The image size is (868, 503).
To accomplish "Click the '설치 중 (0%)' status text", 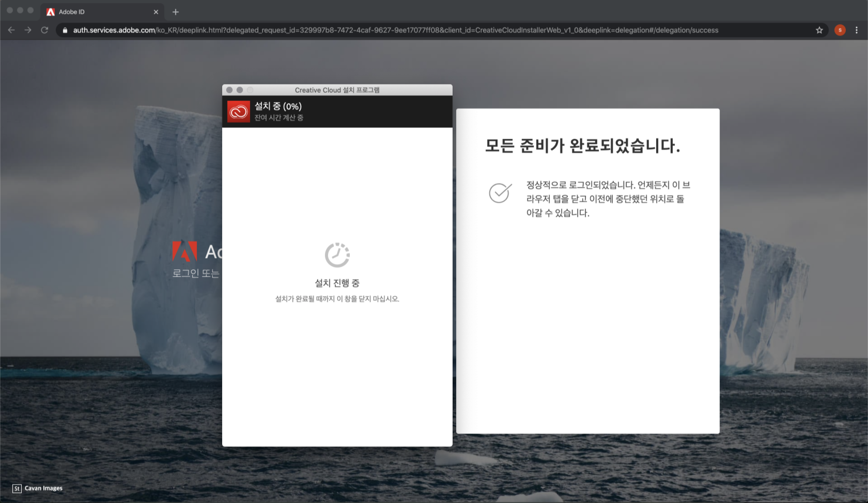I will [278, 106].
